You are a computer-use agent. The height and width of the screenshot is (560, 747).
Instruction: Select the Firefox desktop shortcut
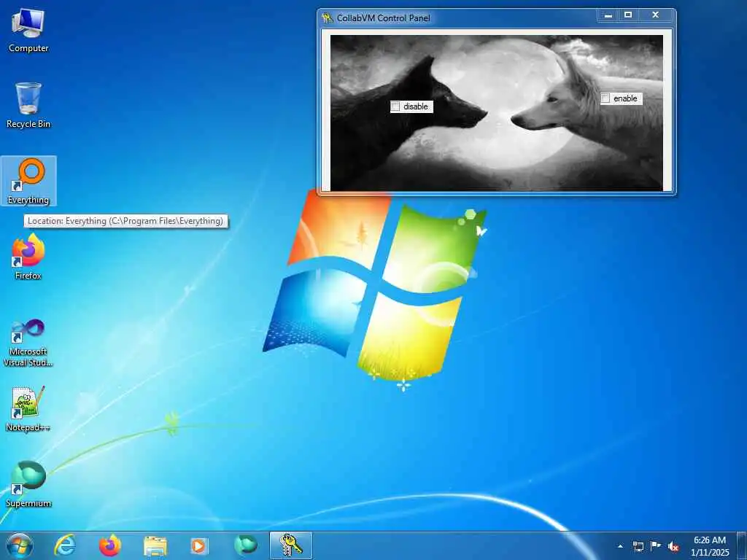coord(28,257)
